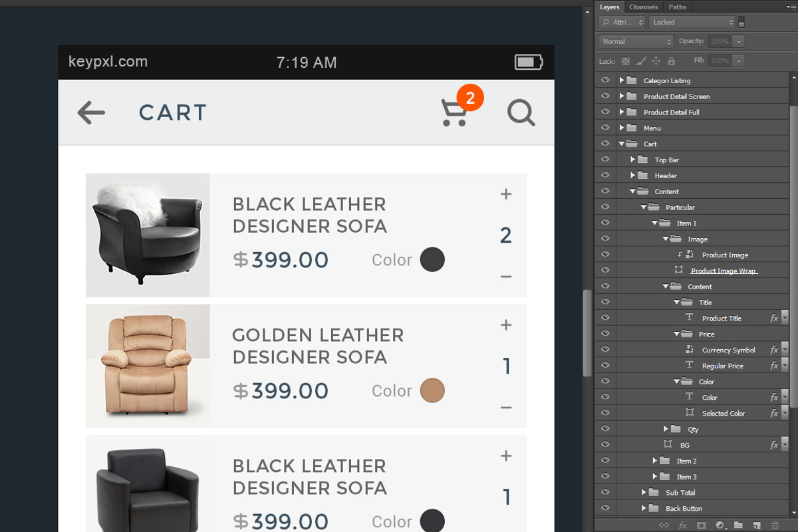This screenshot has width=798, height=532.
Task: Toggle the layer filtering switch
Action: 741,22
